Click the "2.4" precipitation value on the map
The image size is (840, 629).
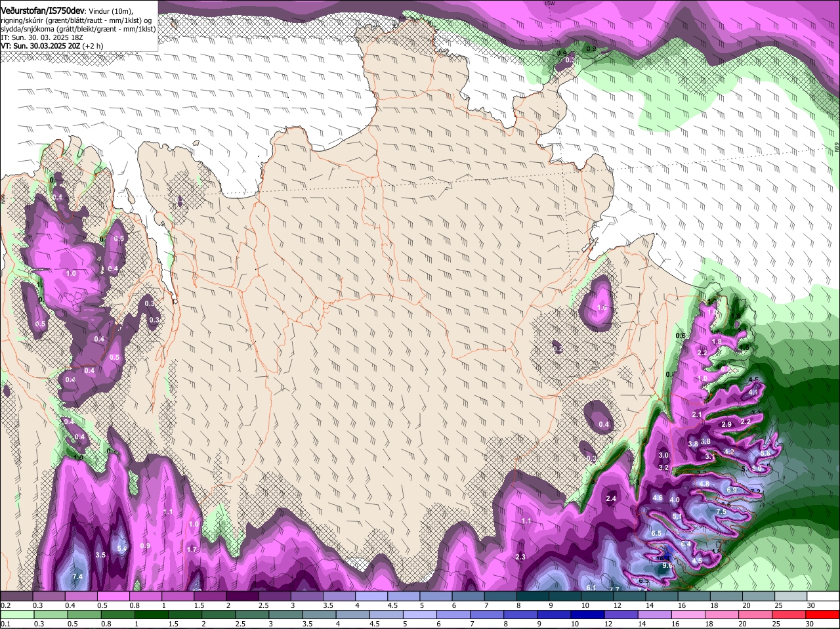coord(611,499)
